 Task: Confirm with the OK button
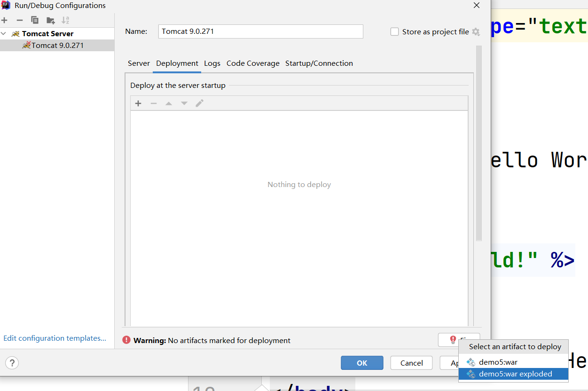(x=362, y=363)
